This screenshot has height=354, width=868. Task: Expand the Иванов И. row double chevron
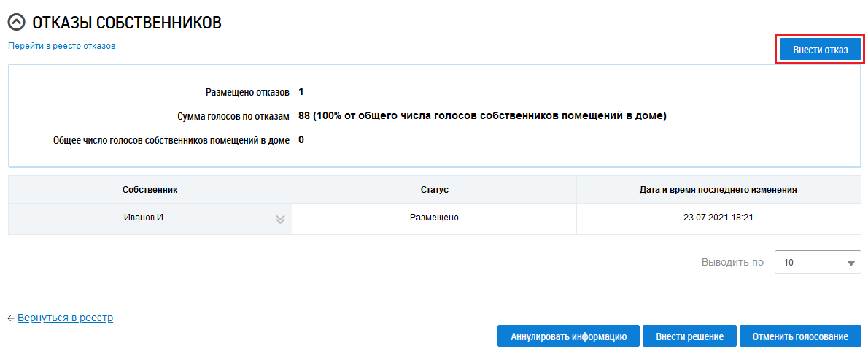point(279,219)
